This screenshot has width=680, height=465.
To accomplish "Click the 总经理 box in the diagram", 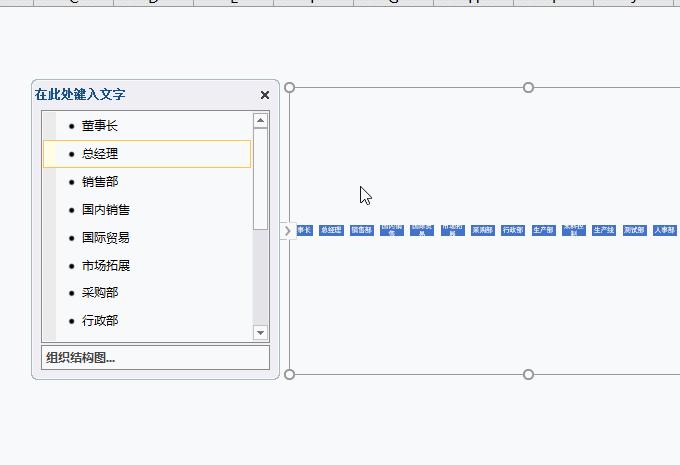I will pyautogui.click(x=331, y=230).
